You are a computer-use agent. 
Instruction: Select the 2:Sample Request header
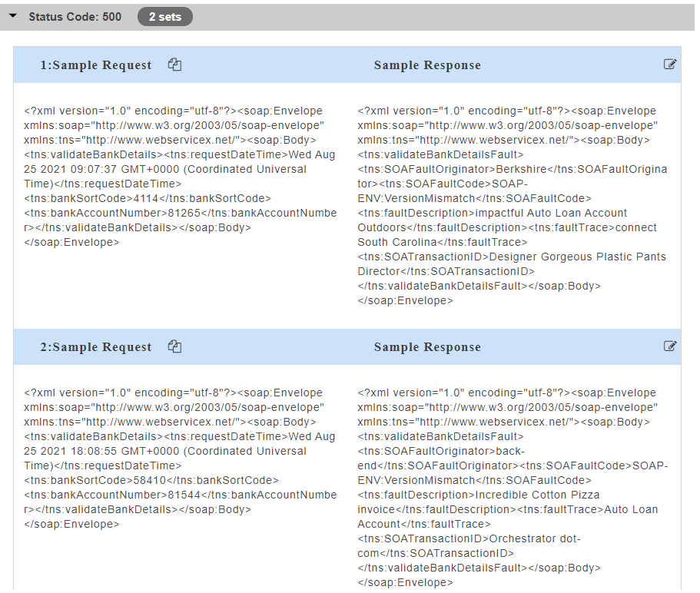coord(95,347)
